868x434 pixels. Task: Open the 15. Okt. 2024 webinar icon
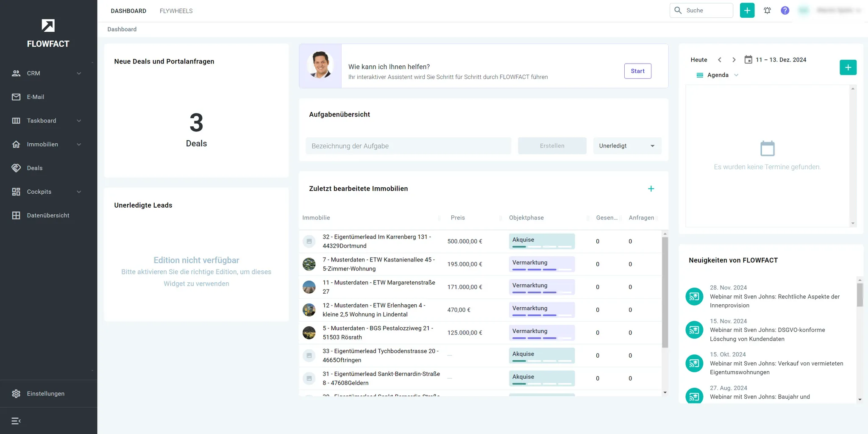[694, 363]
